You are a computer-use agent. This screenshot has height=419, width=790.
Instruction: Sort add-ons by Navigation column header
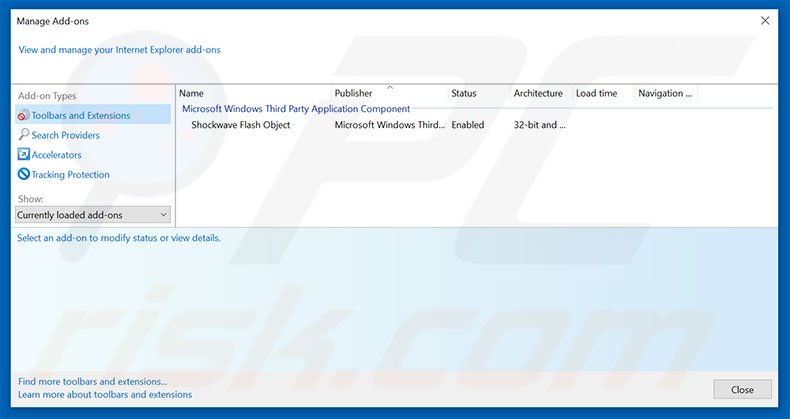[666, 93]
